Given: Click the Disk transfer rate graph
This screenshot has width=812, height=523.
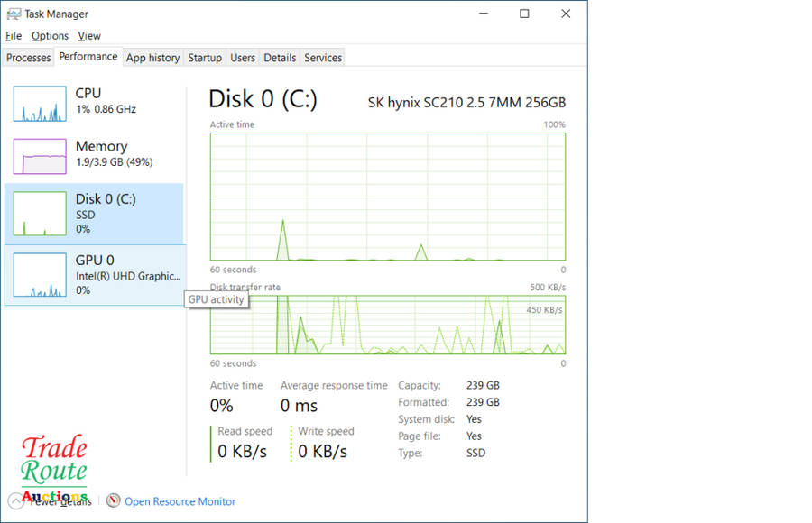Looking at the screenshot, I should pos(388,324).
